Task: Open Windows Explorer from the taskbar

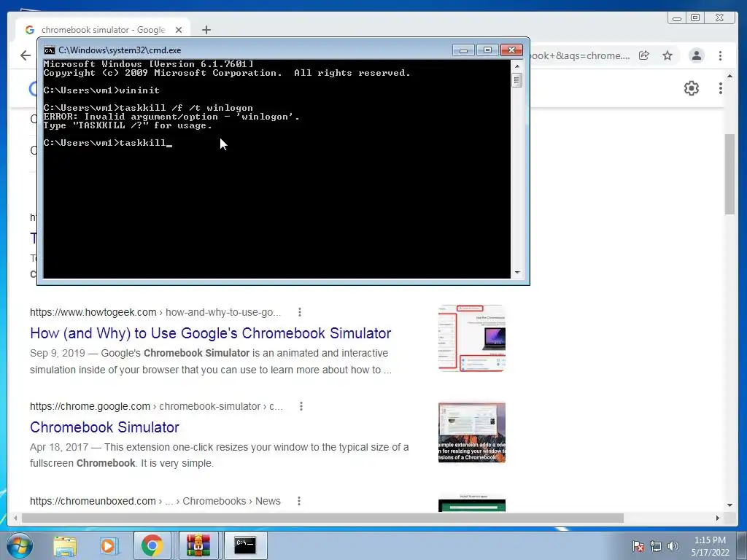Action: (65, 545)
